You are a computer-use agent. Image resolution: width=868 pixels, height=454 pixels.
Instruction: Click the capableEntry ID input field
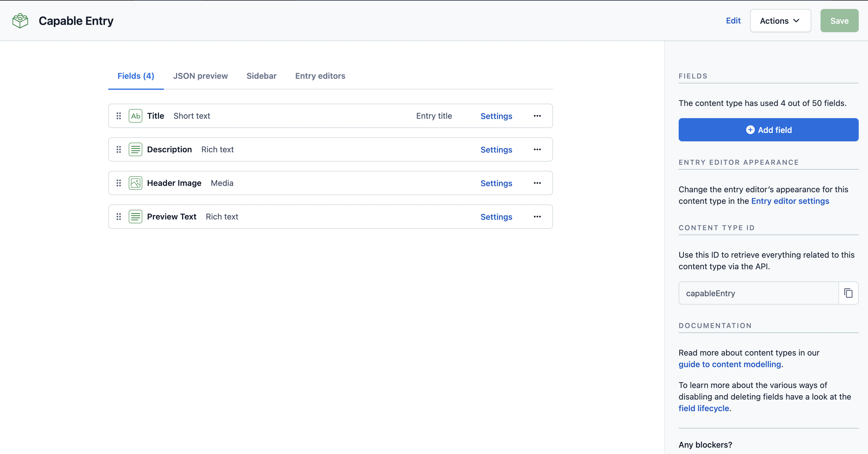point(758,293)
